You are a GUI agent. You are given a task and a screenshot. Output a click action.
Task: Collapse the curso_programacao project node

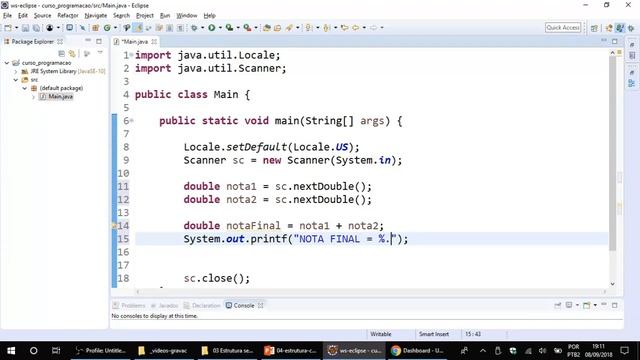[x=7, y=63]
